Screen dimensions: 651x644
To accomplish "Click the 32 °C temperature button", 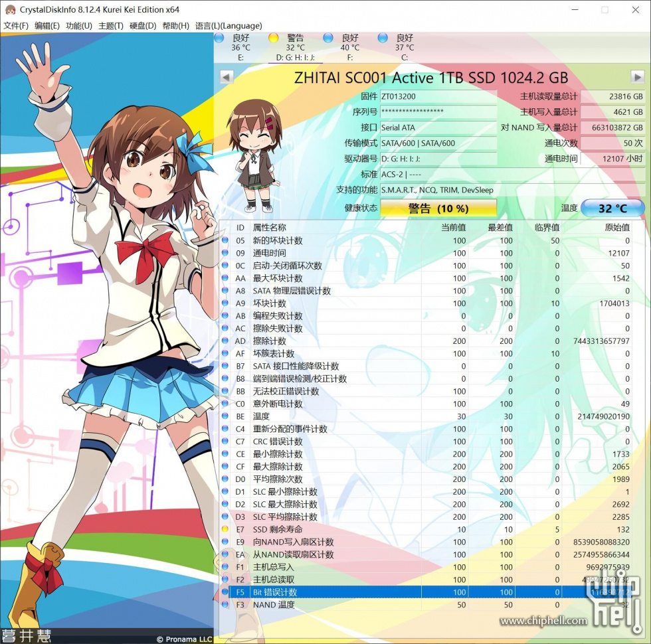I will click(612, 208).
